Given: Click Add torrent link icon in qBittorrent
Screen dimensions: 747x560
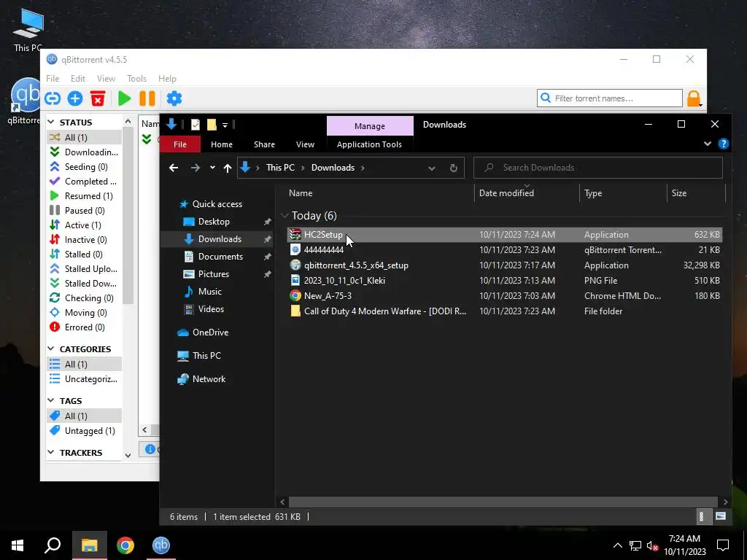Looking at the screenshot, I should tap(53, 98).
